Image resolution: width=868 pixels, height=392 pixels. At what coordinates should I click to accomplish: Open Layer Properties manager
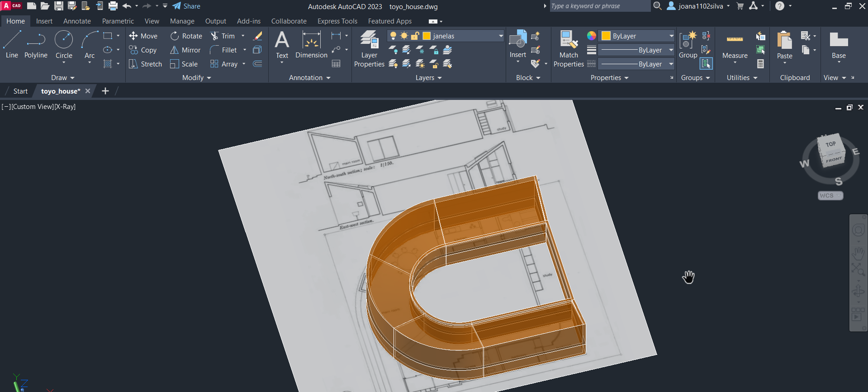point(369,49)
